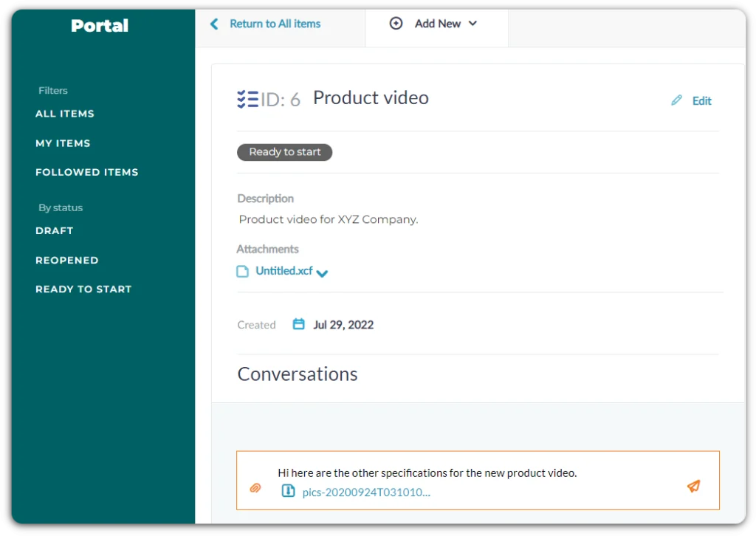
Task: Open the Untitled.xcf attachment link
Action: tap(284, 271)
